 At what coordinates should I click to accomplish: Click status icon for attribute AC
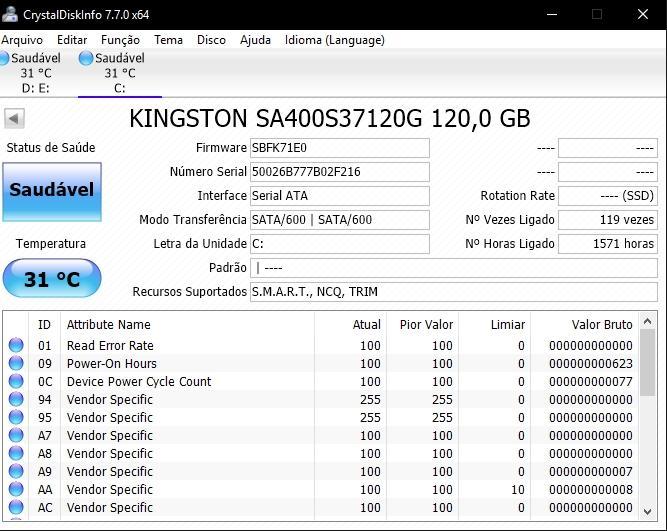pyautogui.click(x=16, y=507)
